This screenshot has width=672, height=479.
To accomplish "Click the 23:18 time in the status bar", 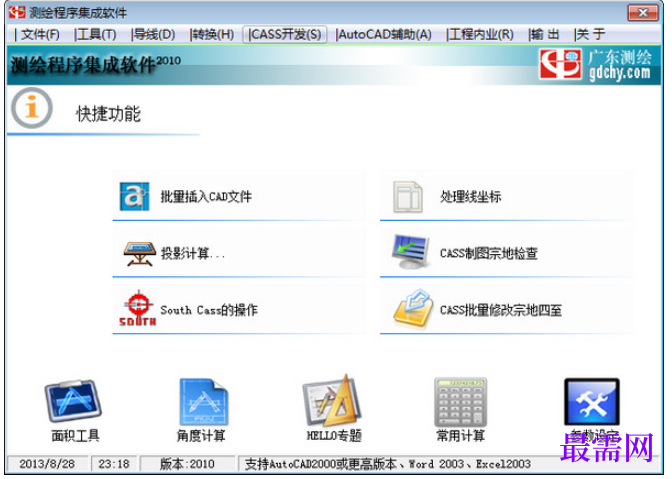I will tap(114, 464).
